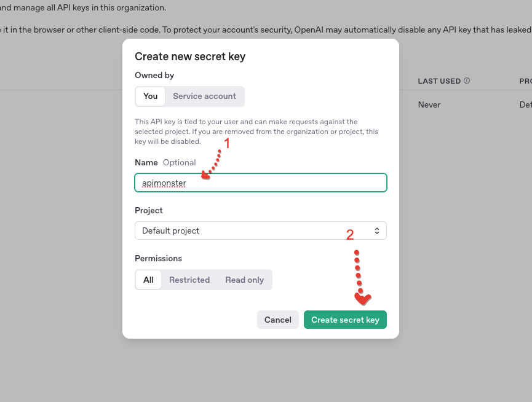Focus the Name field containing apimonster
This screenshot has width=532, height=402.
click(261, 183)
